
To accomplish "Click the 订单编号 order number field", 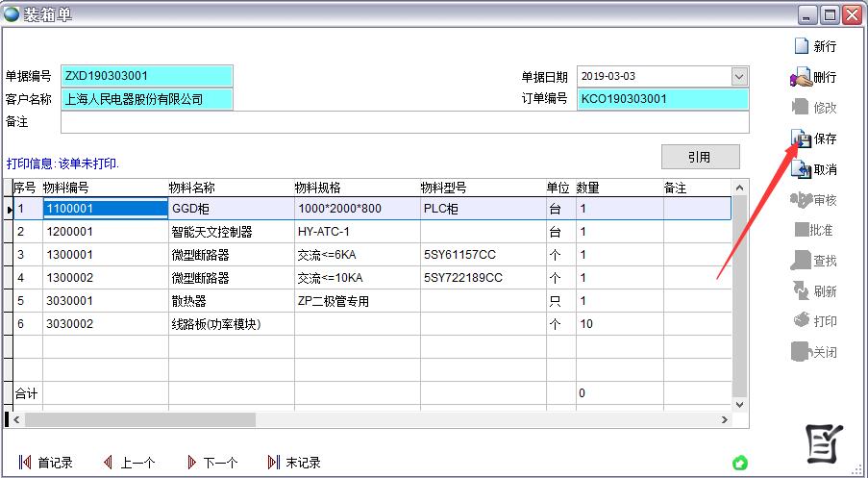I will pos(662,99).
